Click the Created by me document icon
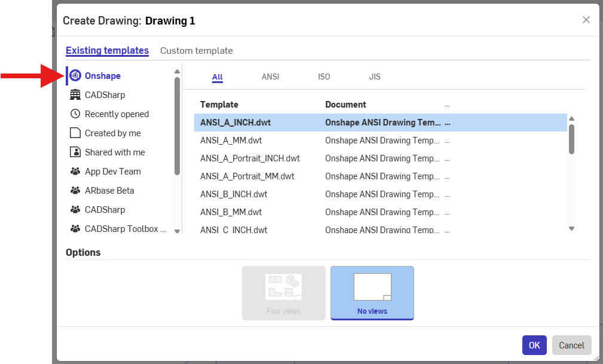 click(75, 133)
